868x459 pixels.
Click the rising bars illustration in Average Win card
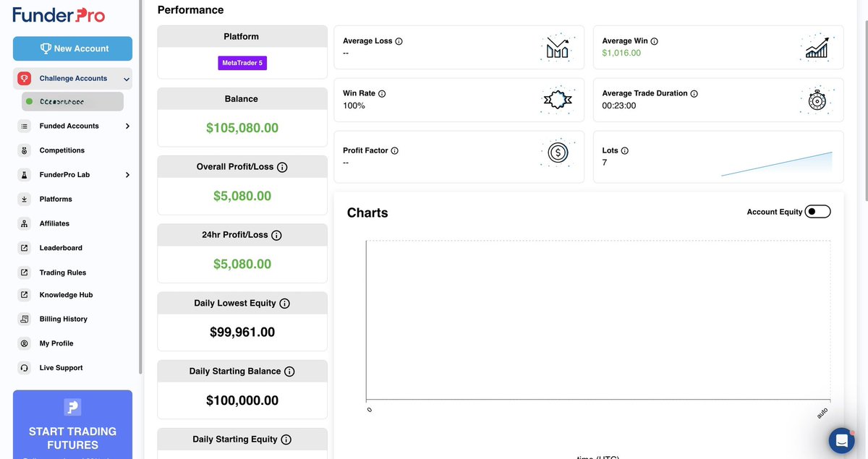817,48
